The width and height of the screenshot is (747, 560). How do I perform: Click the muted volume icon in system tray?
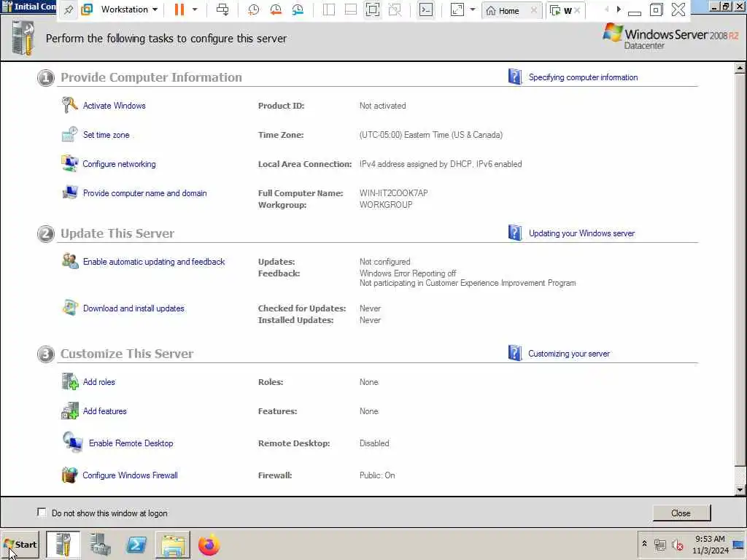coord(677,545)
